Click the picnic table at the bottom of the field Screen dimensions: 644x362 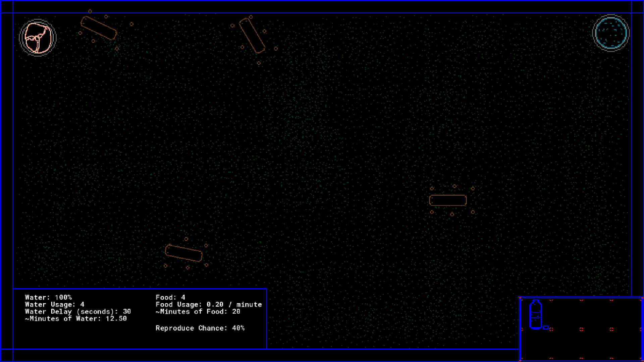[184, 253]
